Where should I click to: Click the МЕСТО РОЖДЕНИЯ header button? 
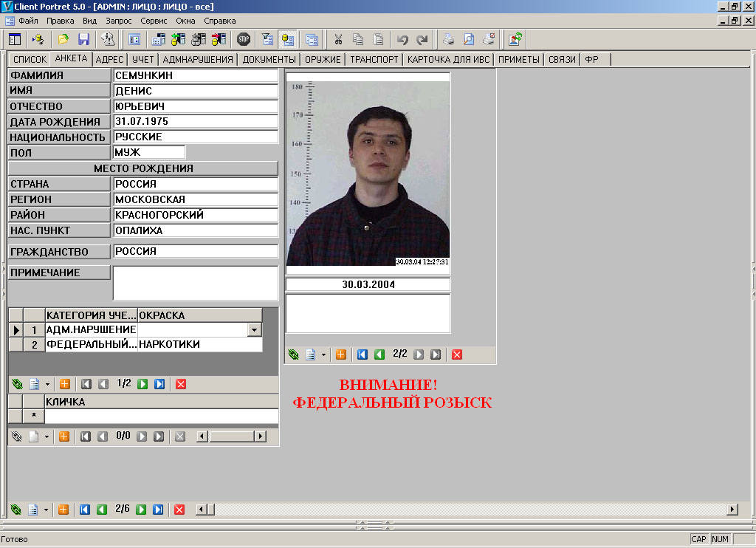[x=143, y=168]
